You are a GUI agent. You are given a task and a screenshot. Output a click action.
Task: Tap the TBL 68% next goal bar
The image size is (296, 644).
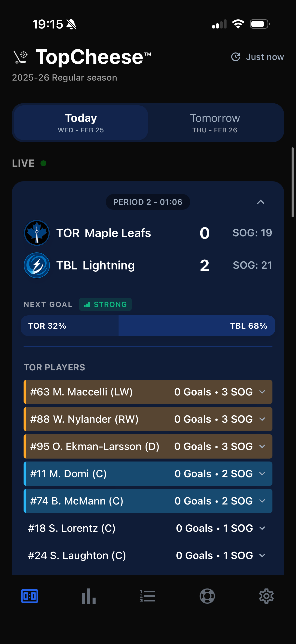[197, 326]
